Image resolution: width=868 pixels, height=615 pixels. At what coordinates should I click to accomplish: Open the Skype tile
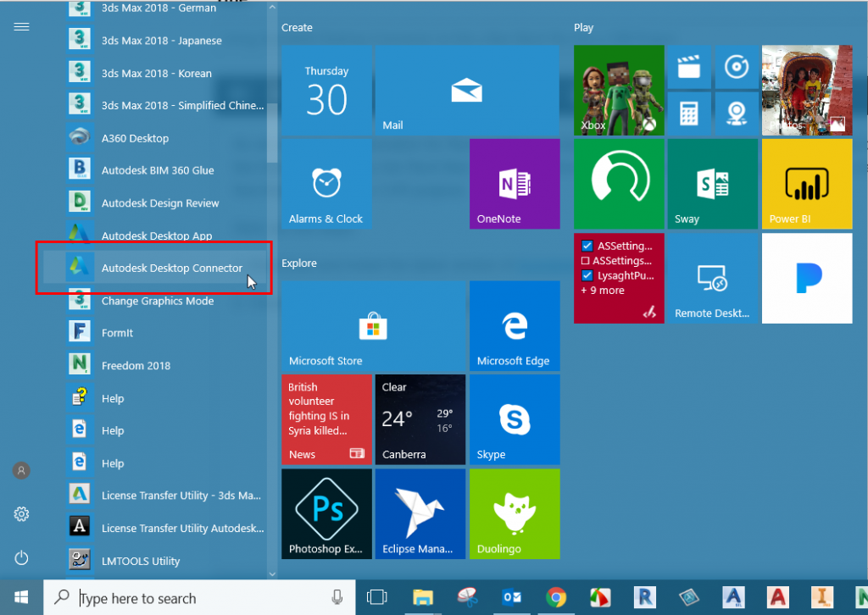click(515, 420)
